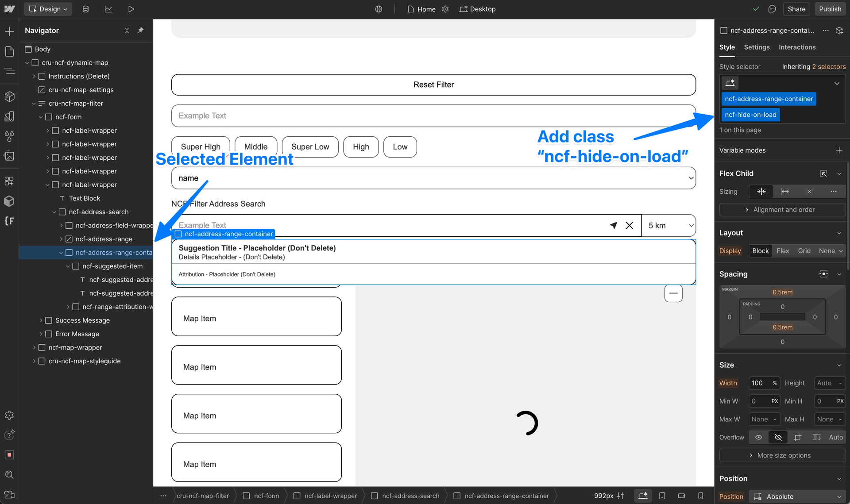Open the Design mode dropdown

point(48,9)
